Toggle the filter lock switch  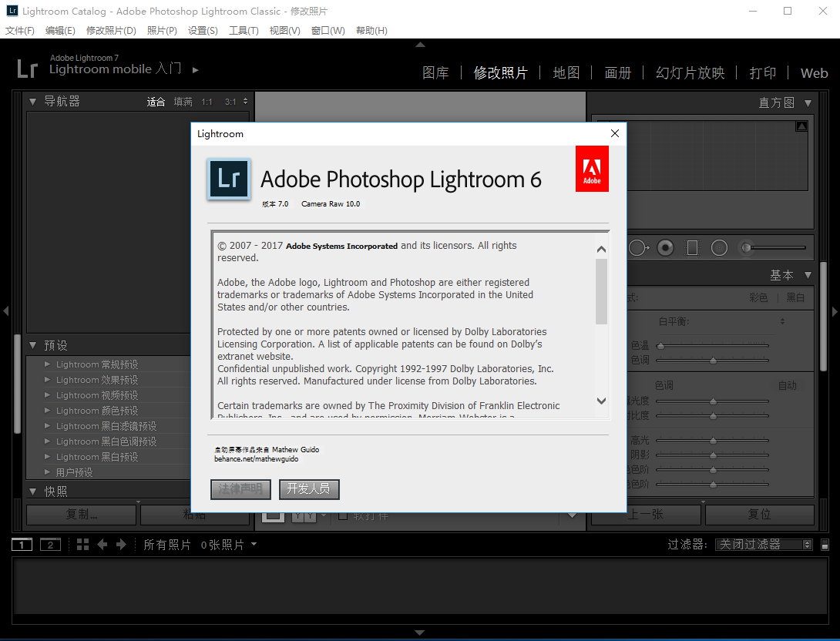[x=825, y=545]
